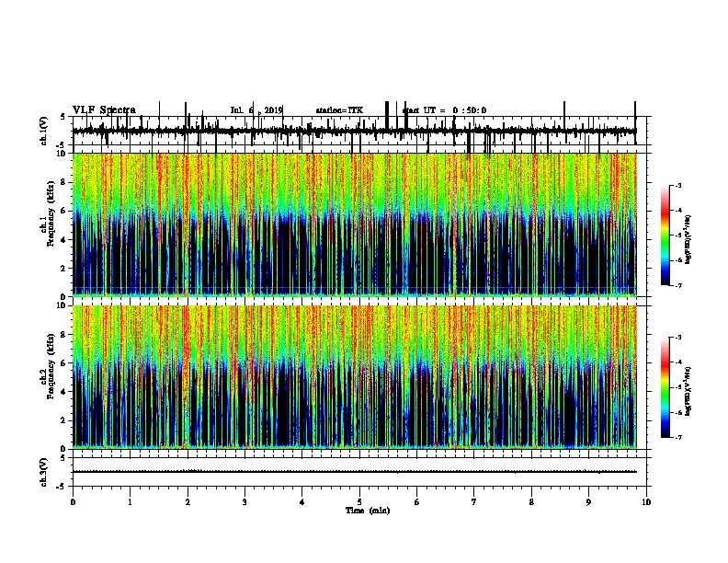The width and height of the screenshot is (728, 563).
Task: Click the "2" minute tick label
Action: pos(188,502)
